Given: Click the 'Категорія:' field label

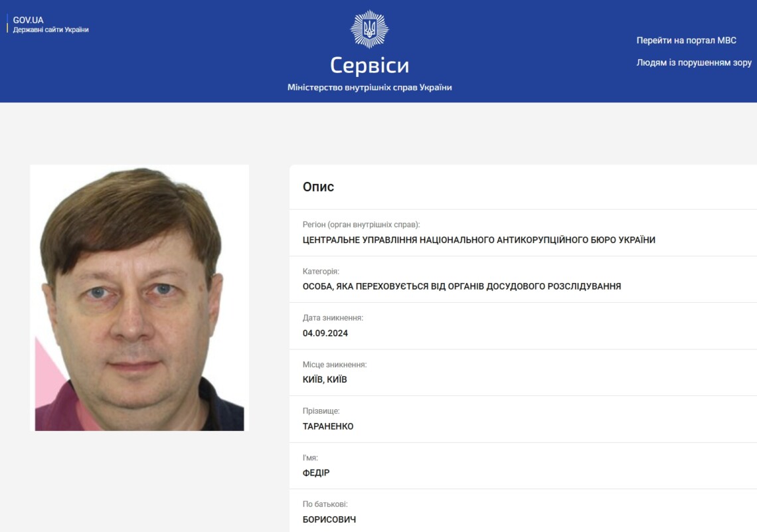Looking at the screenshot, I should [321, 271].
